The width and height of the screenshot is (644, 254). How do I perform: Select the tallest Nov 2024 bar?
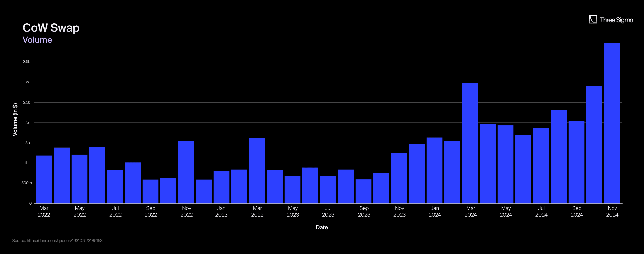click(x=612, y=123)
